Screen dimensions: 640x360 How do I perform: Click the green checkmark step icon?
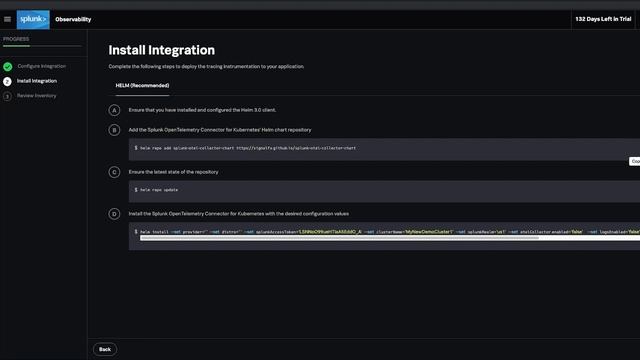pyautogui.click(x=7, y=67)
